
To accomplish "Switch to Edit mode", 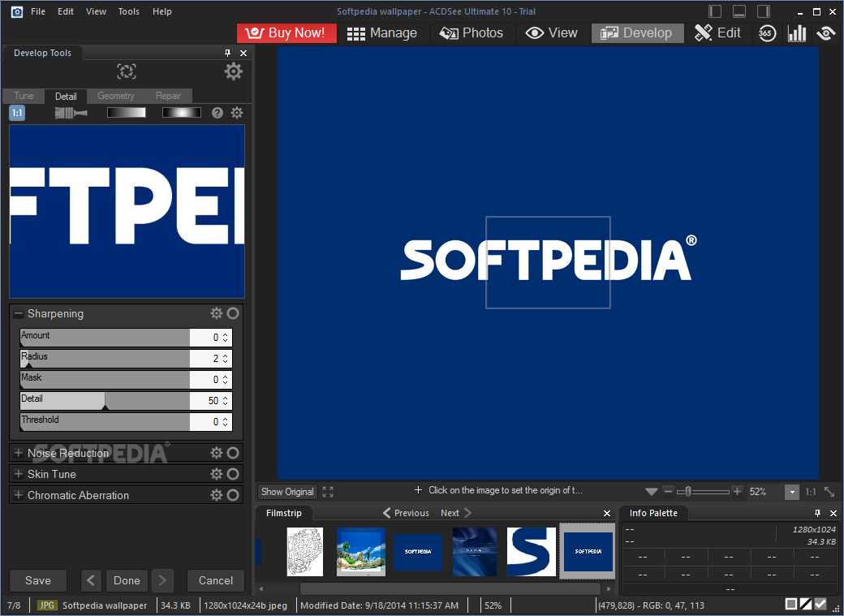I will click(717, 32).
